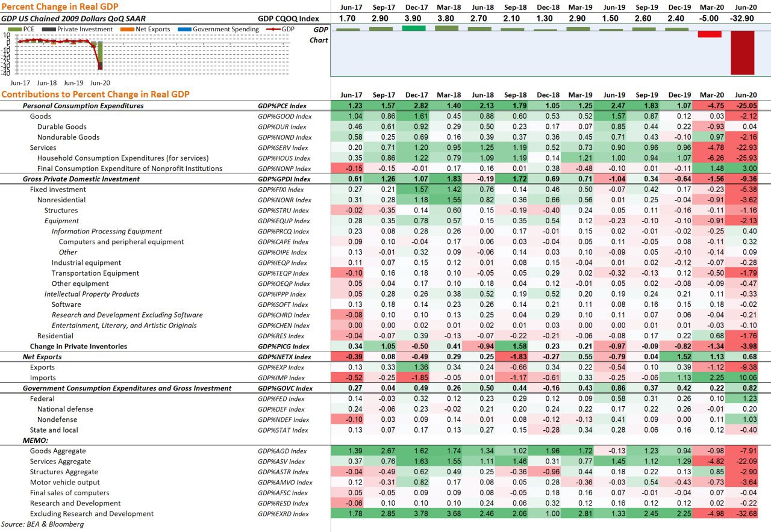The height and width of the screenshot is (532, 771).
Task: Select the -5.00 Mar-20 GDP value
Action: (710, 19)
